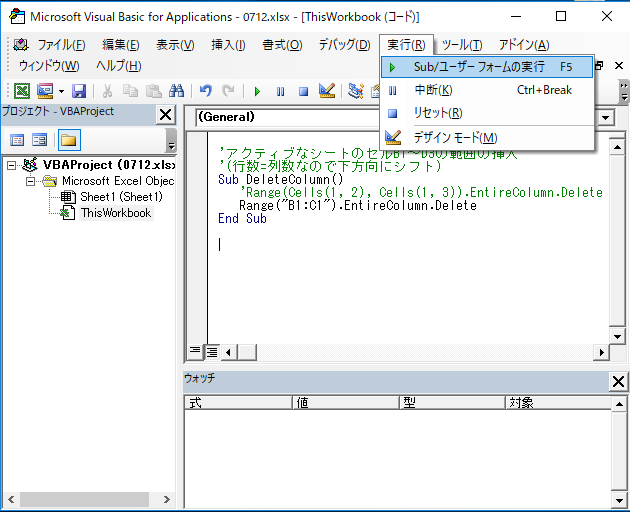
Task: Open the 編集(E) menu
Action: pyautogui.click(x=121, y=45)
